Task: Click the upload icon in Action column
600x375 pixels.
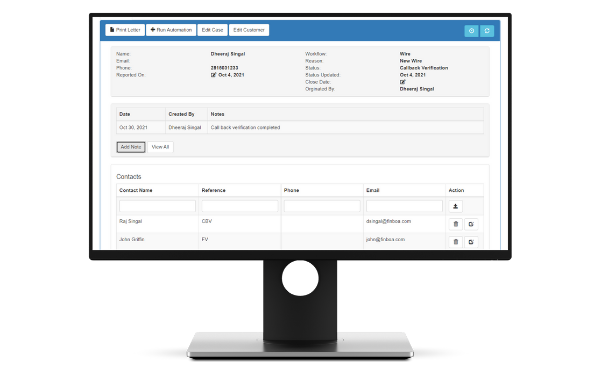Action: pyautogui.click(x=455, y=206)
